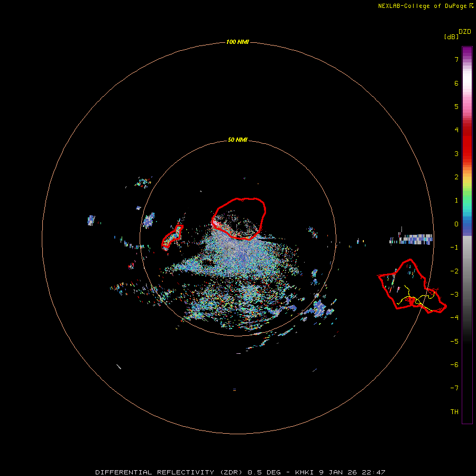
Task: Select the DZD product label above color scale
Action: coord(465,32)
